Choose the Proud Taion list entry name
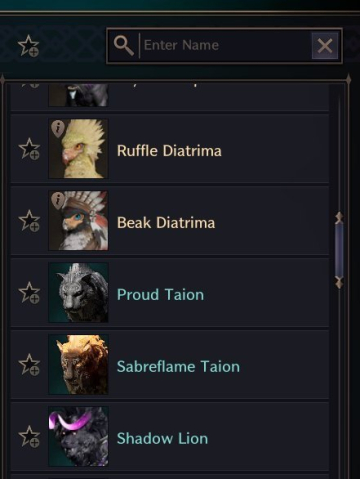Image resolution: width=360 pixels, height=479 pixels. click(160, 295)
